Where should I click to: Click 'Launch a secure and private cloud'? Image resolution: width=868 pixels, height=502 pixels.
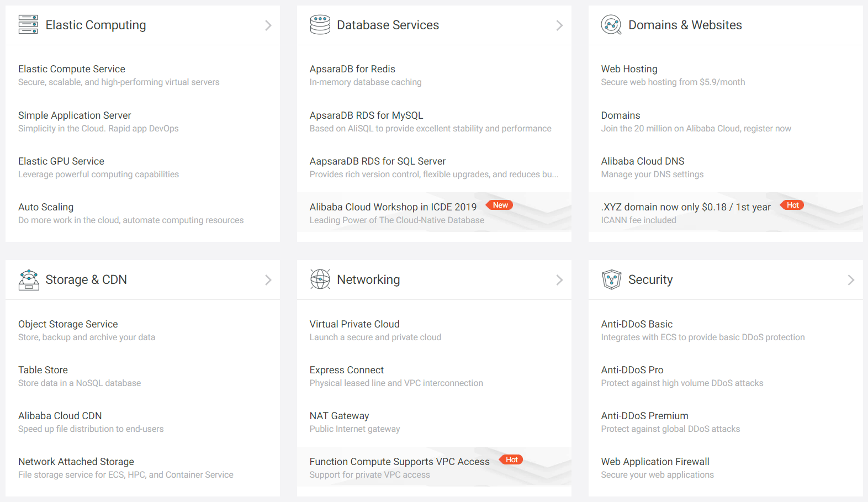375,337
